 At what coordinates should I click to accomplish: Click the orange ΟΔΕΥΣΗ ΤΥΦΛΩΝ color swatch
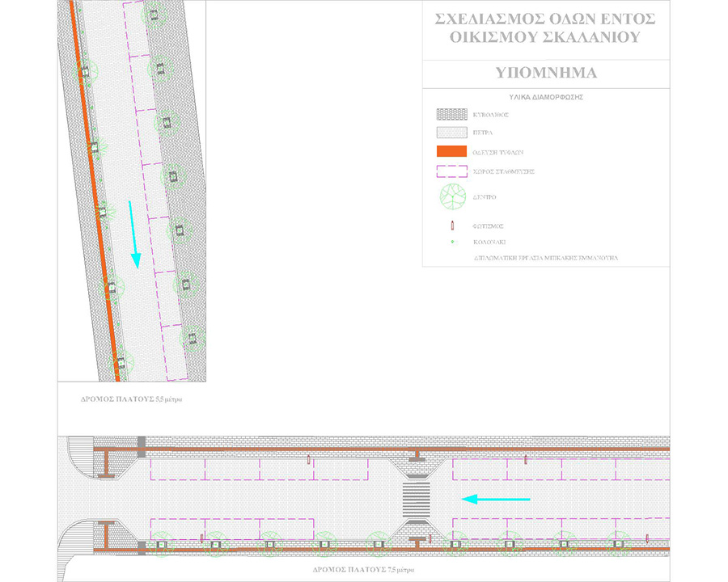click(453, 152)
